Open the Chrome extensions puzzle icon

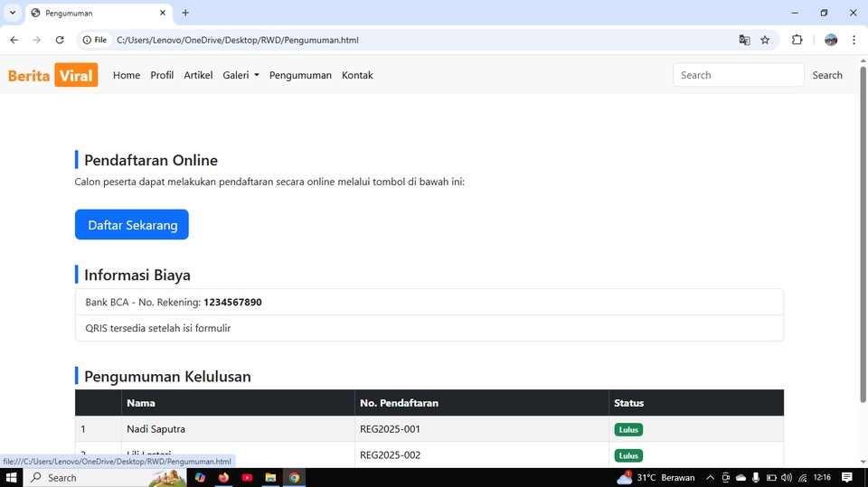click(x=797, y=40)
